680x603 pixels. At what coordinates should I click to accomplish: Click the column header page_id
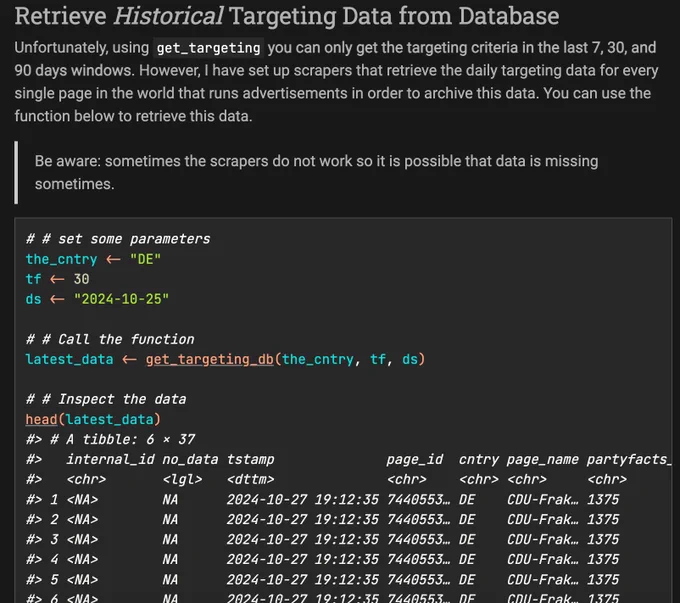[x=415, y=459]
